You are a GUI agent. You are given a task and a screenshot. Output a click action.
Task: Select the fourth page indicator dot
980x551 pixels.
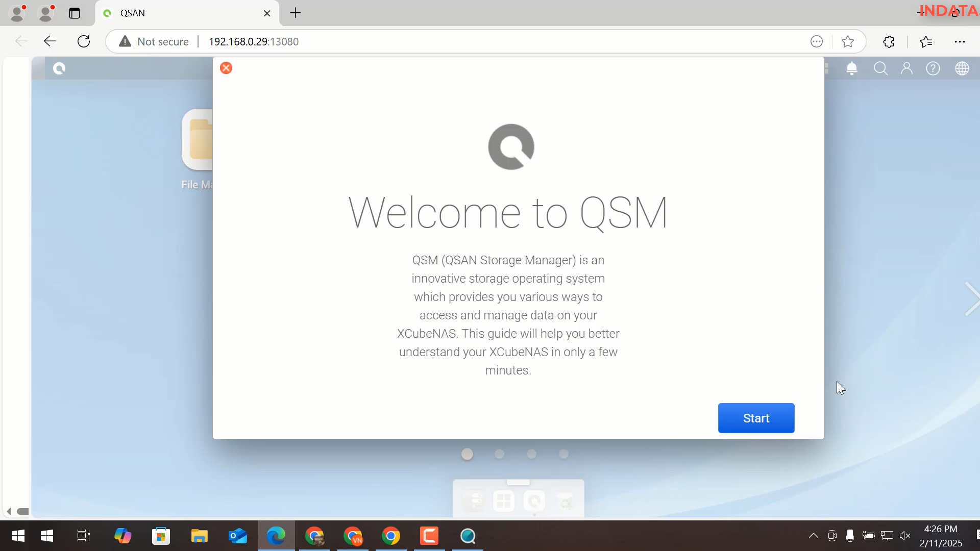click(563, 454)
